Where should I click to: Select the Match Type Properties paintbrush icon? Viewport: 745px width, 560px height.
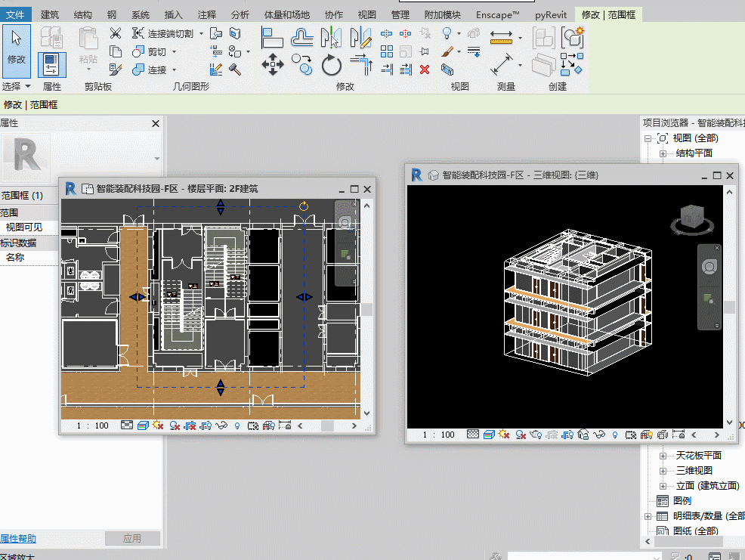pyautogui.click(x=115, y=70)
